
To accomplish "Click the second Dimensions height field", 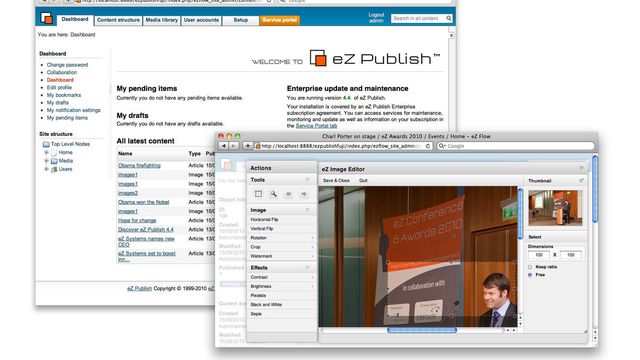I will pos(571,255).
